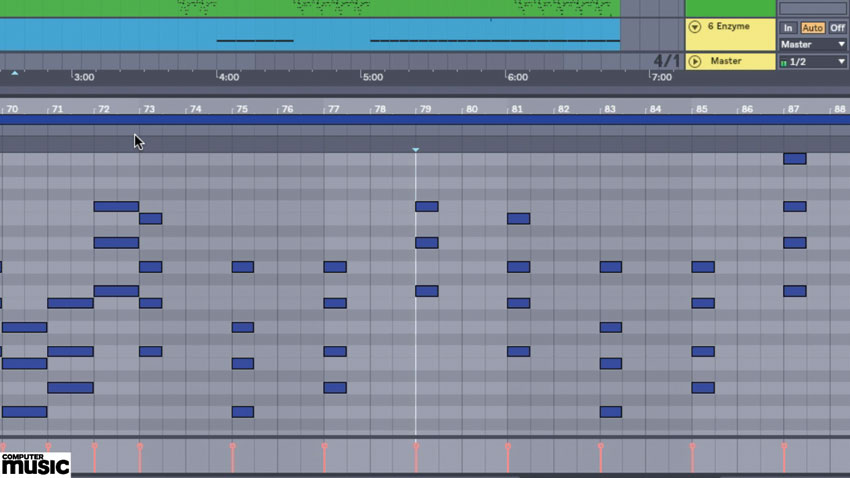Click 5:00 on the arrangement time ruler
Screen dimensions: 850x478
372,77
